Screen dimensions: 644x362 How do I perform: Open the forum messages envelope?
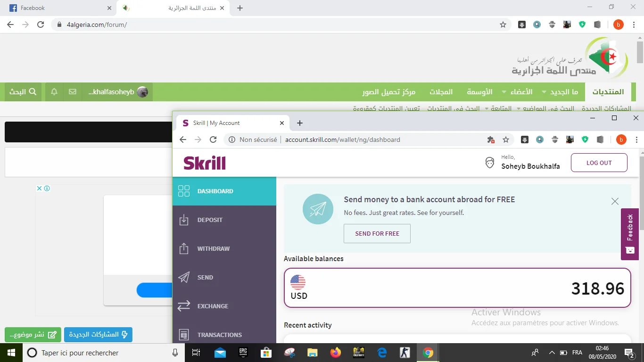click(x=72, y=92)
